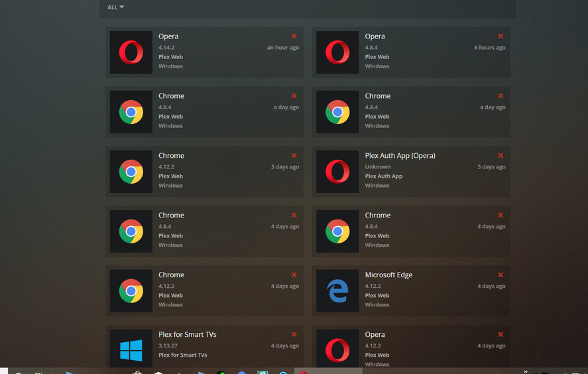This screenshot has width=588, height=374.
Task: Click the '6 hours ago' timestamp
Action: point(490,48)
